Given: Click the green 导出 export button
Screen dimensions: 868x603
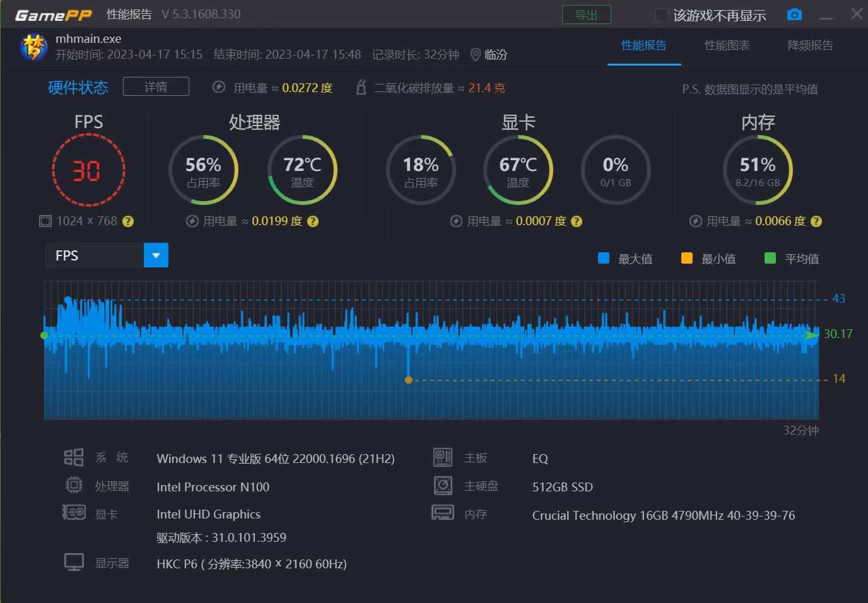Looking at the screenshot, I should (586, 15).
